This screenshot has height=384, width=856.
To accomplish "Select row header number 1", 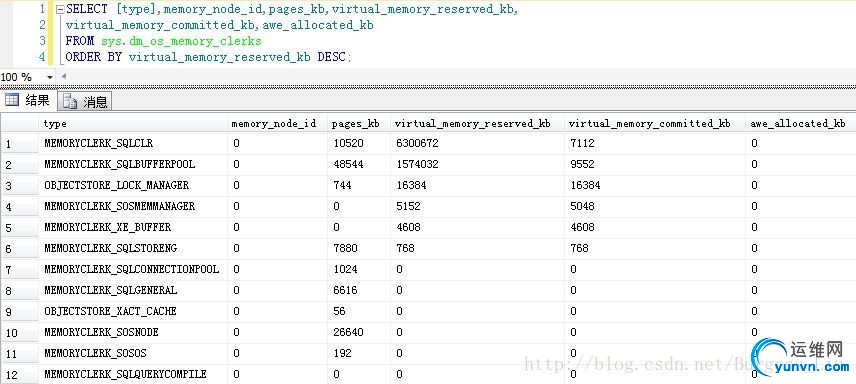I will (20, 144).
